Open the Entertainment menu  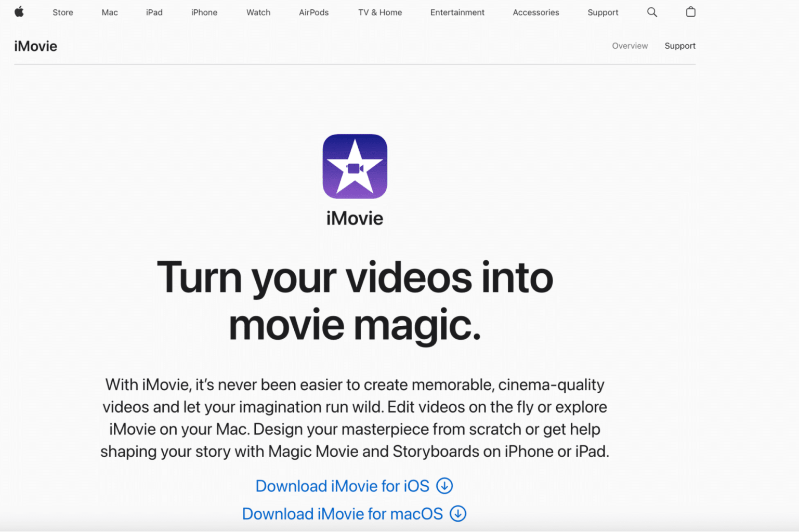(x=457, y=12)
